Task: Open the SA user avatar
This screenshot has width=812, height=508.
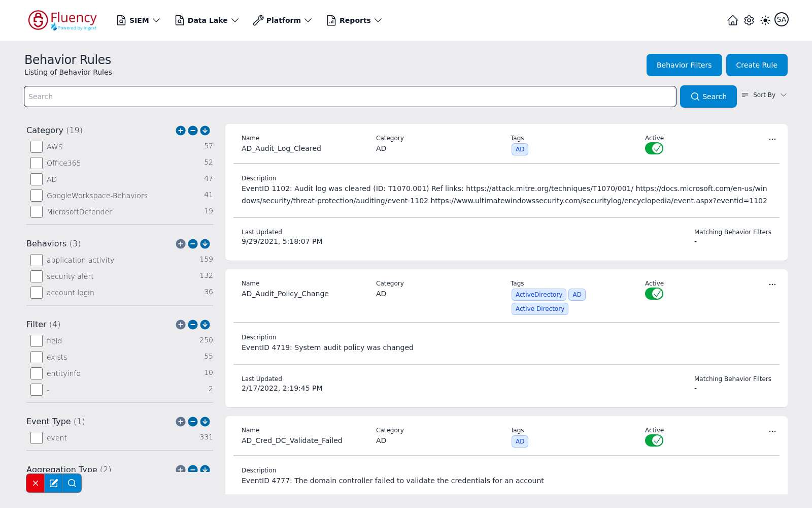Action: coord(782,19)
